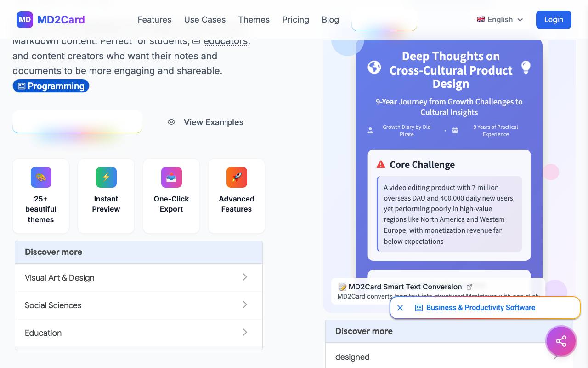Follow the underlined educators link
The height and width of the screenshot is (368, 588).
225,41
